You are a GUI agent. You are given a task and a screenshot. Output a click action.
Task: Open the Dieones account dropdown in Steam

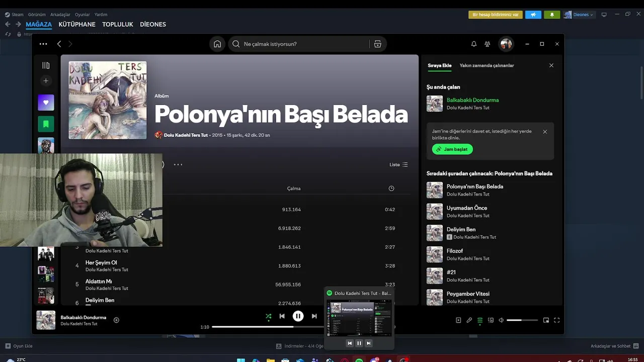pyautogui.click(x=579, y=15)
